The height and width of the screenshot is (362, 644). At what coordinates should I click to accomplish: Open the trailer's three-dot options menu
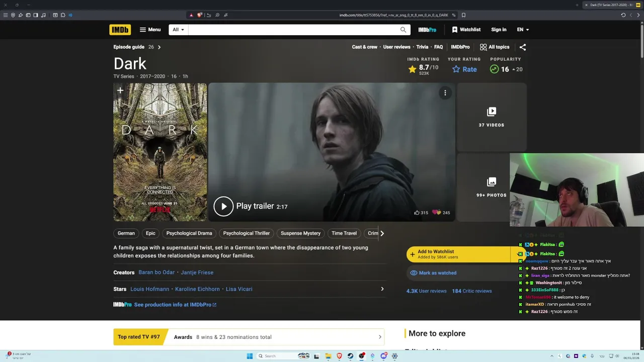pos(445,93)
